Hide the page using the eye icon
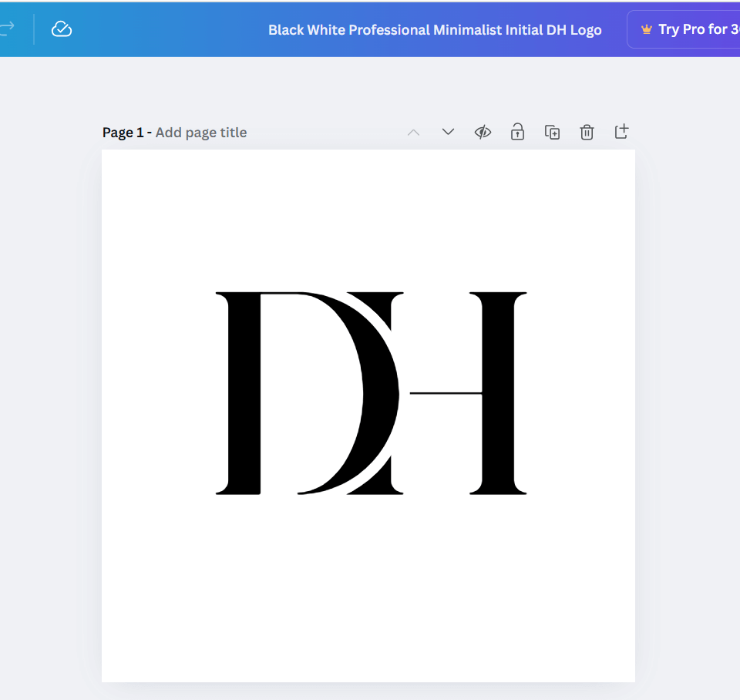 point(483,132)
